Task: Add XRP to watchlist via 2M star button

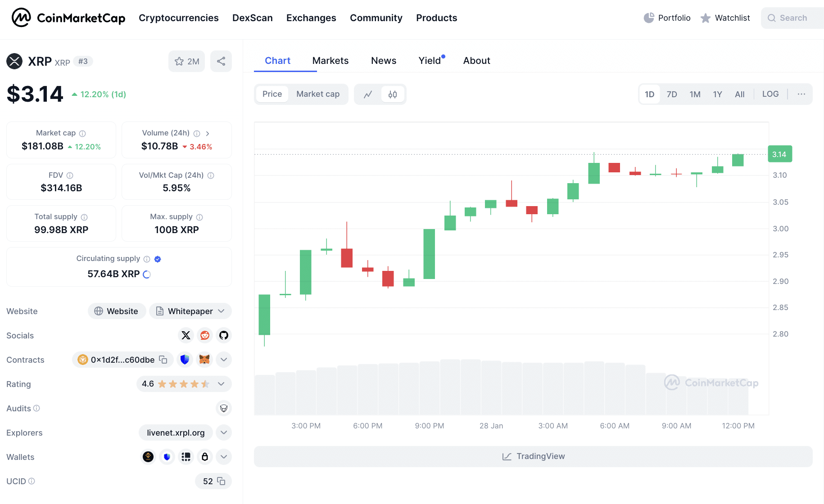Action: [x=187, y=61]
